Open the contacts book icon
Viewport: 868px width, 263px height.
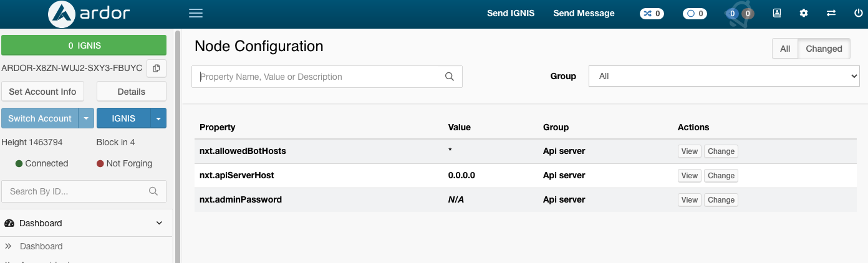point(777,13)
